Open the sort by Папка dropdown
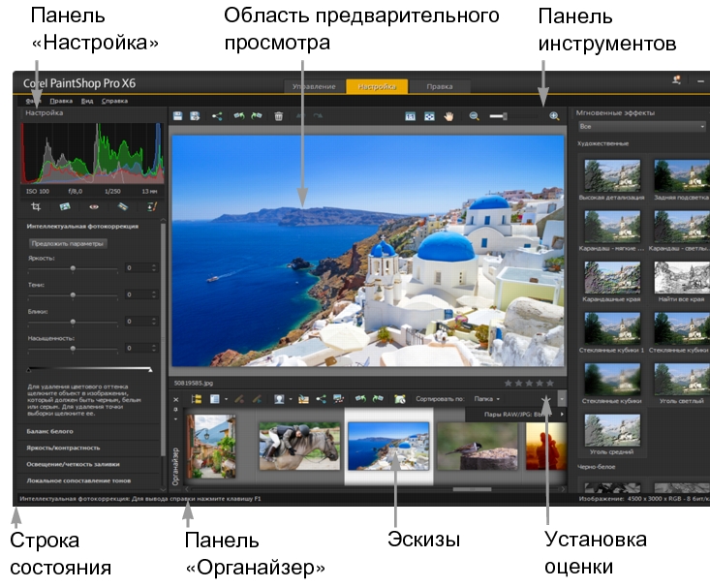 pyautogui.click(x=485, y=398)
